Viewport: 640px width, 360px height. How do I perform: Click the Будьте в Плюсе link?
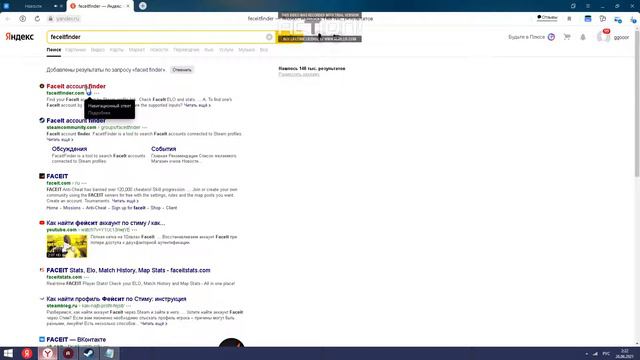pos(527,37)
